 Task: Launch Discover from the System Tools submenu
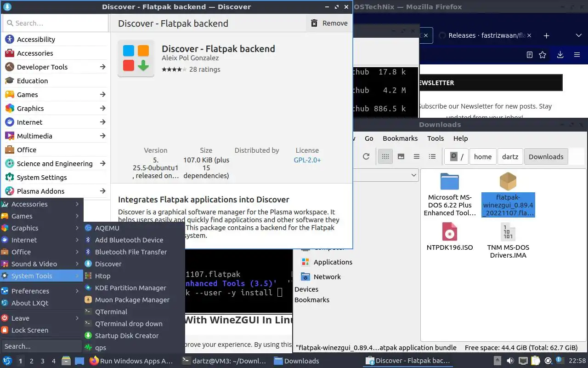[134, 264]
